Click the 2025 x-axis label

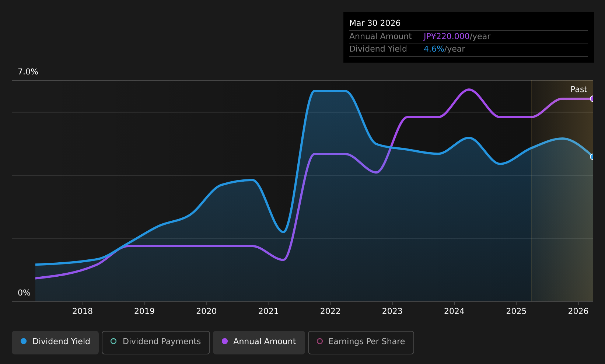(x=517, y=311)
